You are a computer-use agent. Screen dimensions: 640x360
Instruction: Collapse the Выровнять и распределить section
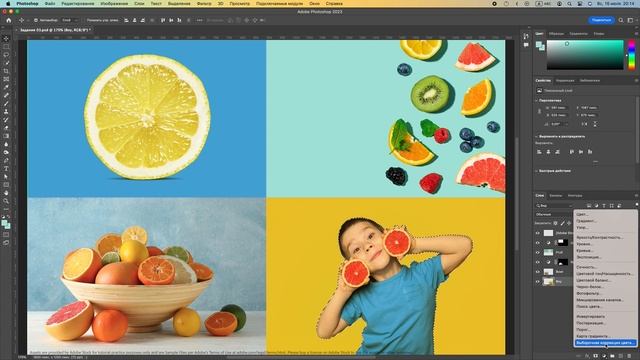click(x=536, y=136)
